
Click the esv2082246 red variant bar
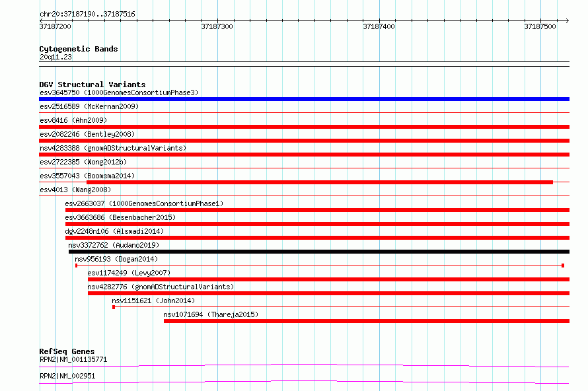(x=304, y=141)
